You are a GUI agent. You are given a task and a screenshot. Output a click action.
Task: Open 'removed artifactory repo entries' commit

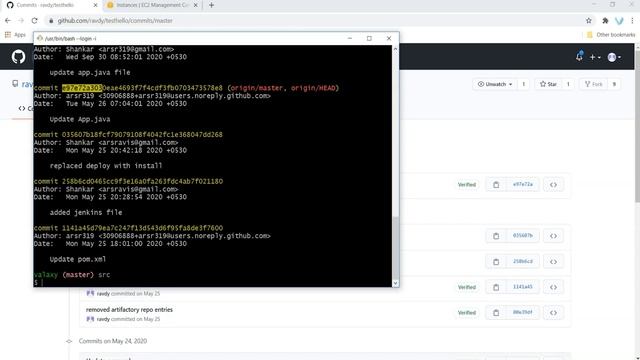[129, 310]
